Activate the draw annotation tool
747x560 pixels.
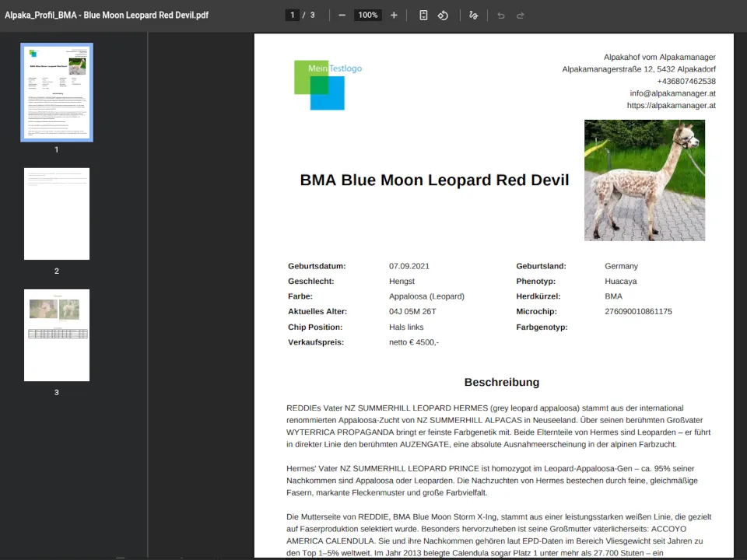(473, 16)
